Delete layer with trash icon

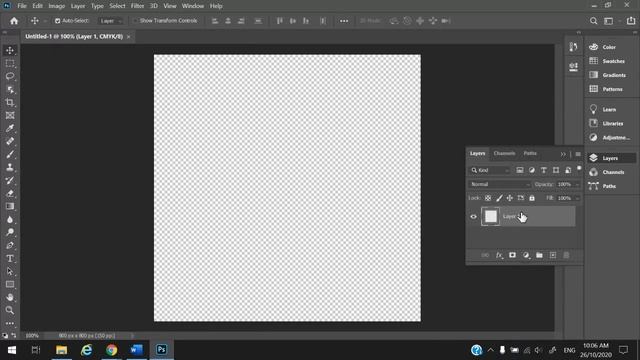[x=566, y=255]
